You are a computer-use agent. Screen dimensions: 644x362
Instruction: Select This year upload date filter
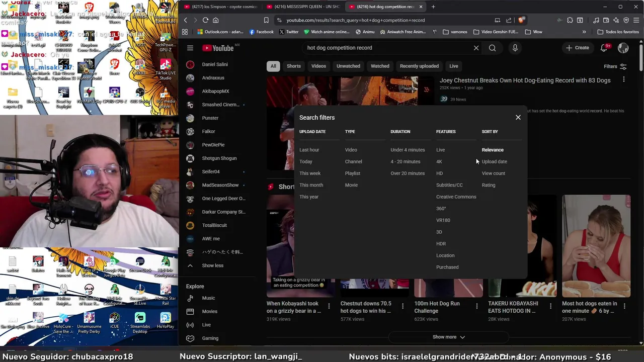[x=308, y=197]
